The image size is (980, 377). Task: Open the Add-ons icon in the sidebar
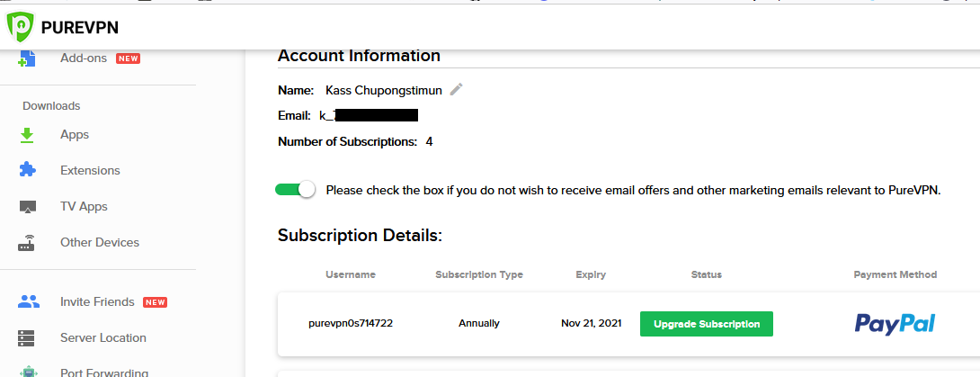27,58
